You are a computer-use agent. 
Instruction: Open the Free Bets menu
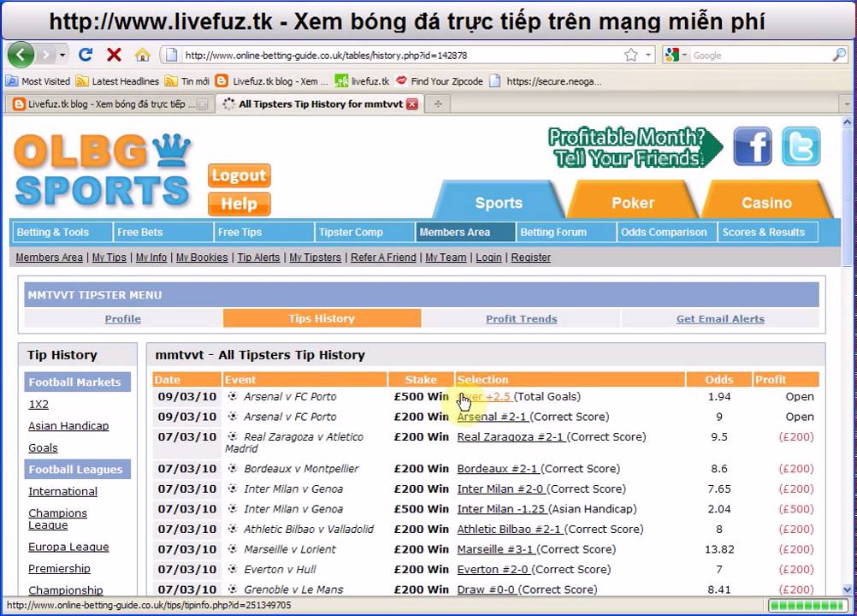(x=163, y=233)
